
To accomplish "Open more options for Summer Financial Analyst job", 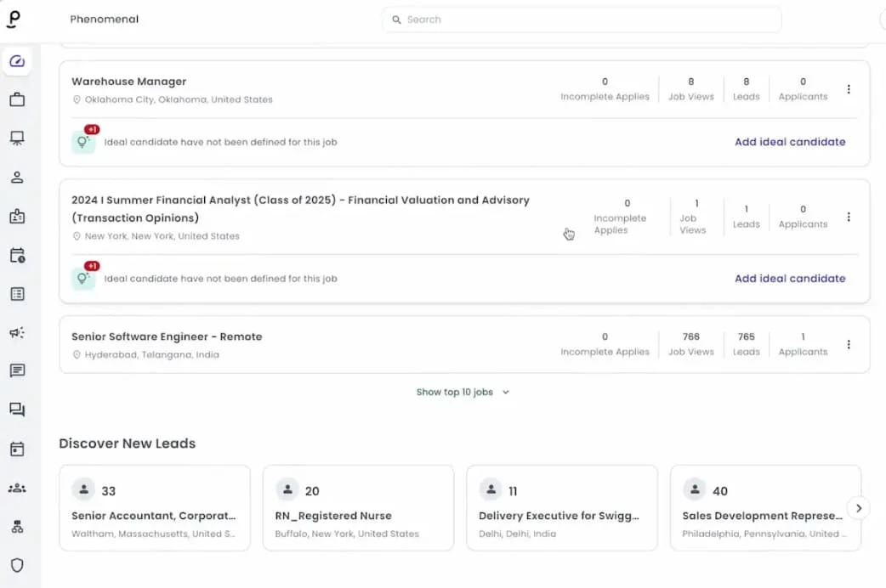I will coord(848,217).
